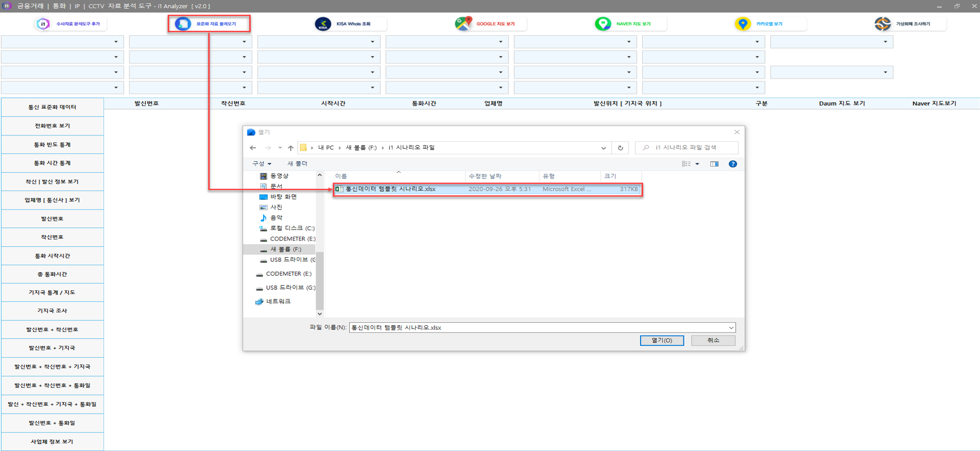Image resolution: width=980 pixels, height=451 pixels.
Task: Click the blue help icon in dialog
Action: [733, 164]
